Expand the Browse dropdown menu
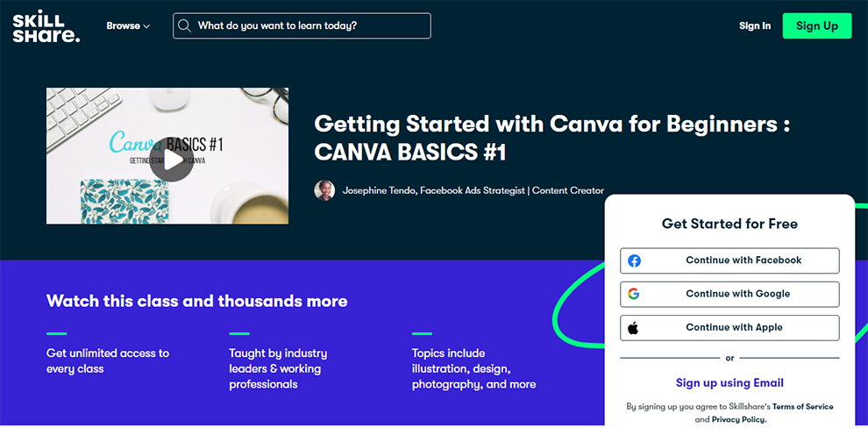 pos(128,26)
